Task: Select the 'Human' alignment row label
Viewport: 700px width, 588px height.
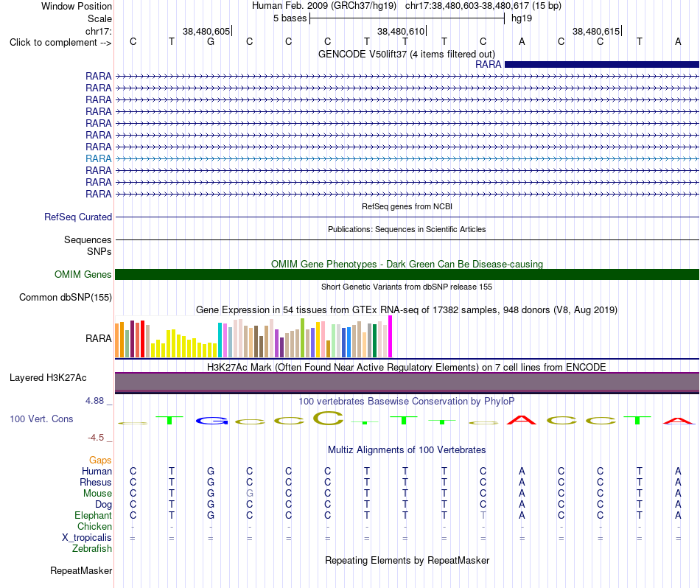Action: tap(97, 471)
